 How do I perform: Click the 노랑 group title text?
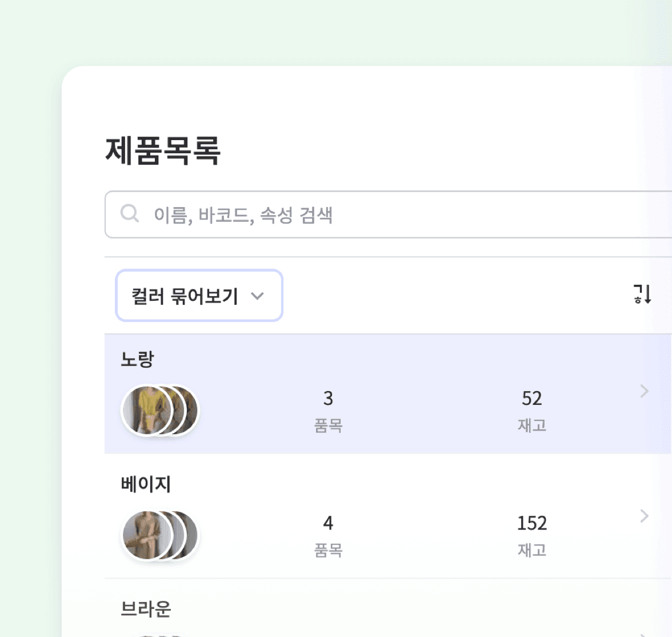[137, 359]
